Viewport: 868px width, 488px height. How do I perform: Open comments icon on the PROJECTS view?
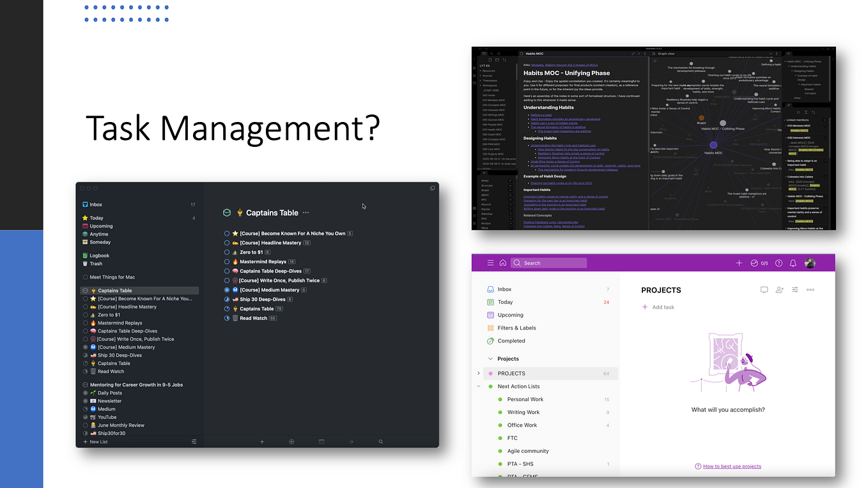point(764,290)
